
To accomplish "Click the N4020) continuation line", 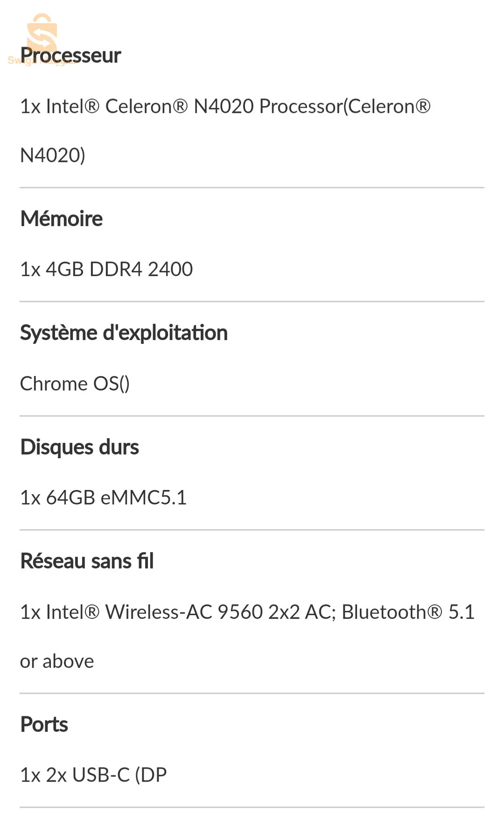I will coord(53,156).
